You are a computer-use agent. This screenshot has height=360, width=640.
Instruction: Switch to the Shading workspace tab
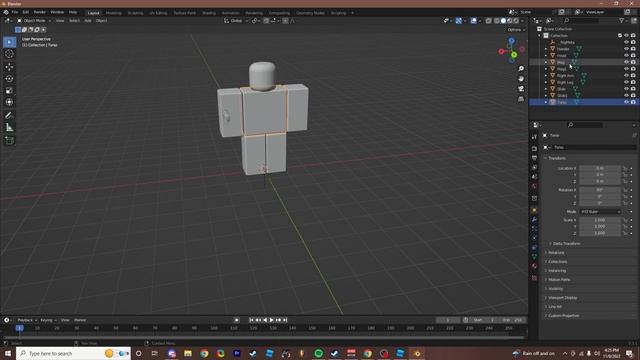point(209,13)
